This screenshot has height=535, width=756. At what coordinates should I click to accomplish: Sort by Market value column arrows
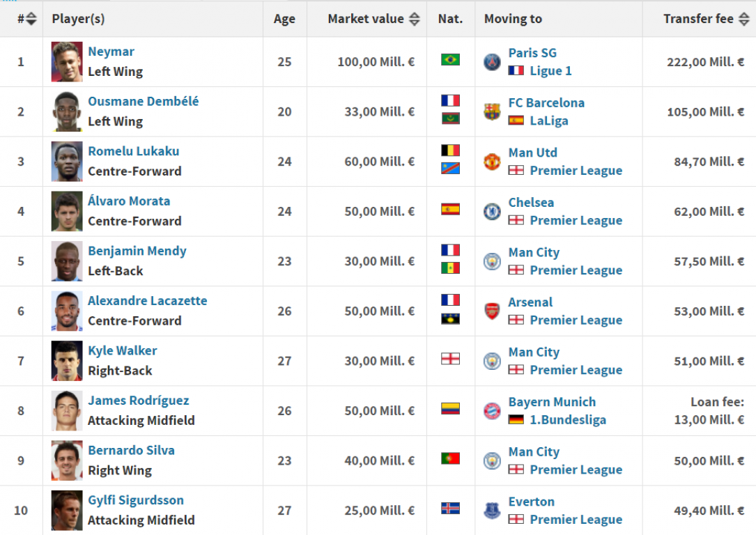[x=415, y=20]
